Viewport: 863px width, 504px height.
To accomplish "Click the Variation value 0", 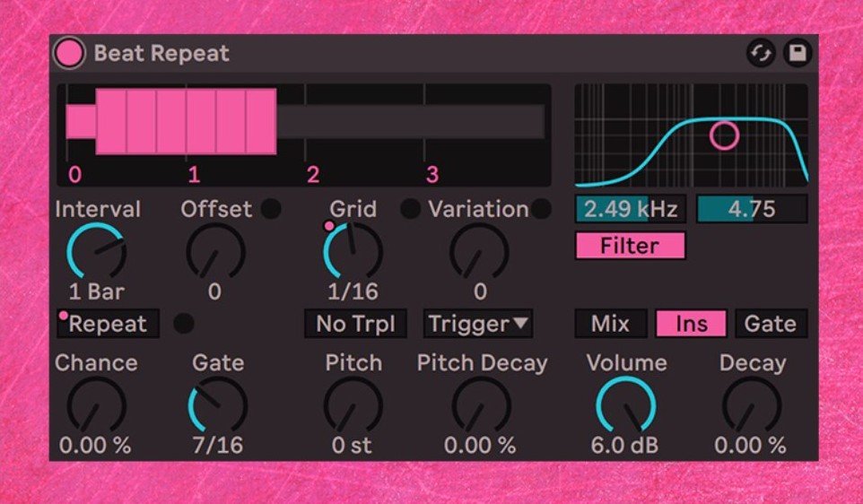I will click(480, 291).
